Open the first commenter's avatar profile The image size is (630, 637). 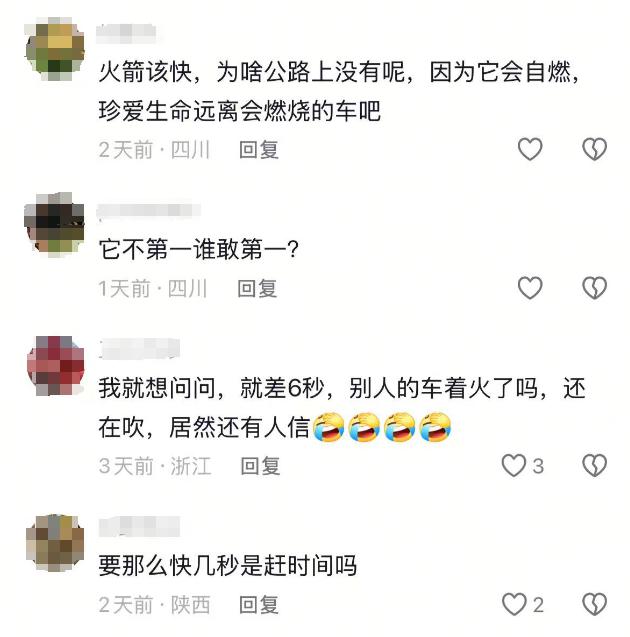(x=55, y=49)
